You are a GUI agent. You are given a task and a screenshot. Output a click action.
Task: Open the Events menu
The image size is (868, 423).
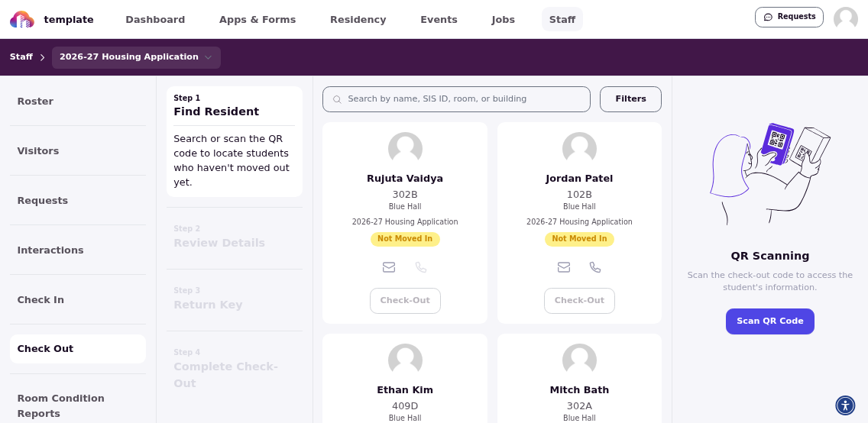point(439,19)
